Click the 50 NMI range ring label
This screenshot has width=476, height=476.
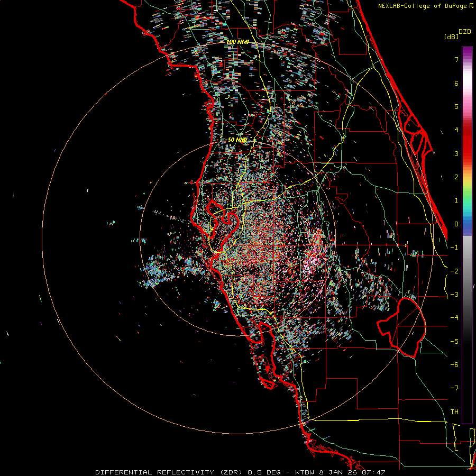237,140
